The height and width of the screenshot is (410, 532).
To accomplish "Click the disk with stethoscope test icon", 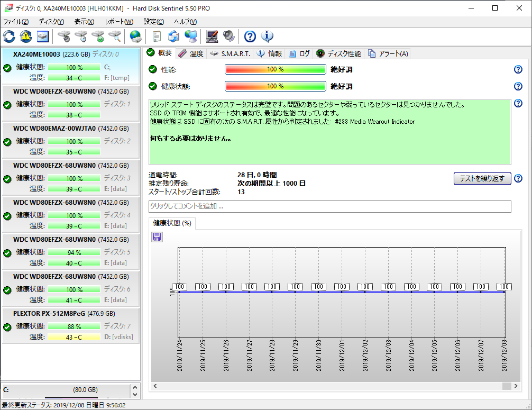I will (x=64, y=37).
